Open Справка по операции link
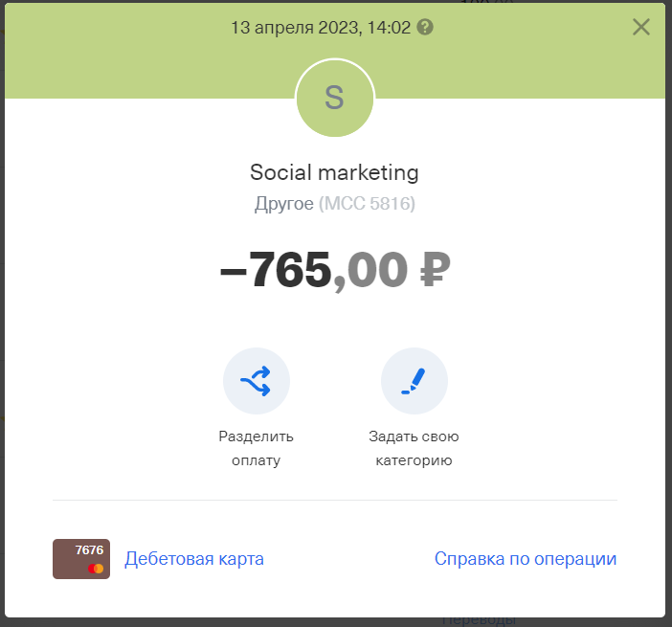The height and width of the screenshot is (627, 672). [526, 559]
